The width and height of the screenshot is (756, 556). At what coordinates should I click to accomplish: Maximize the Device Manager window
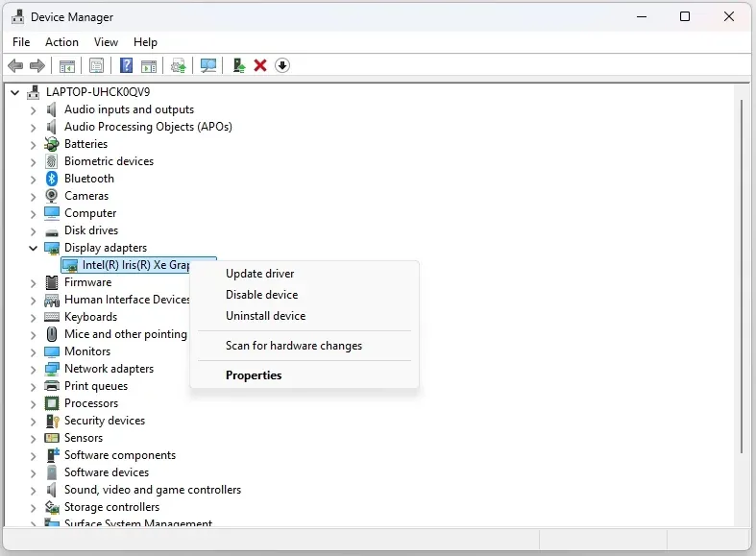click(x=685, y=17)
